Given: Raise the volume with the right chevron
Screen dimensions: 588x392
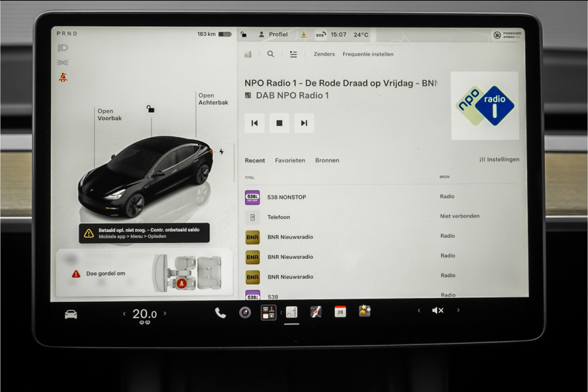Looking at the screenshot, I should (458, 310).
